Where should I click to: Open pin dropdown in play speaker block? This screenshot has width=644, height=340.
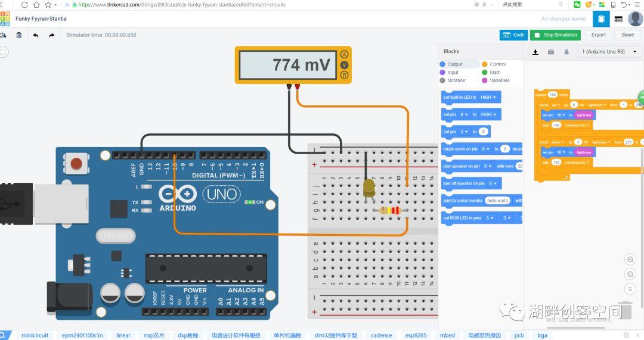coord(488,166)
